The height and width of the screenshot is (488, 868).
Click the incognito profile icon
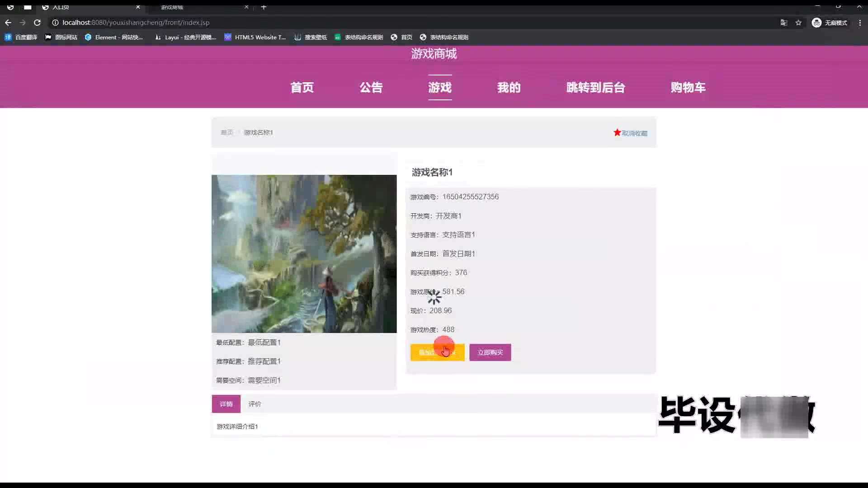click(x=816, y=23)
